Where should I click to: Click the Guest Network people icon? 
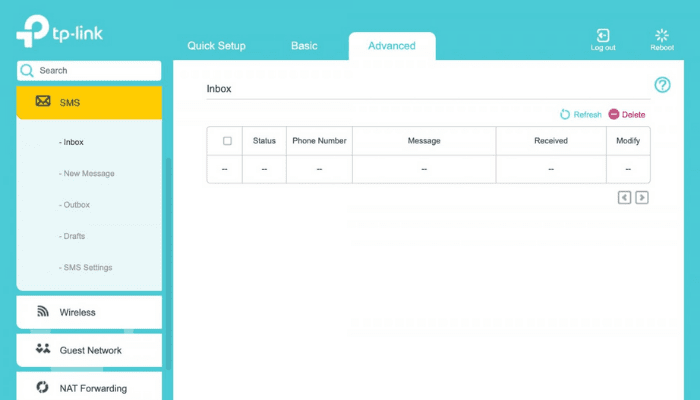[x=43, y=350]
